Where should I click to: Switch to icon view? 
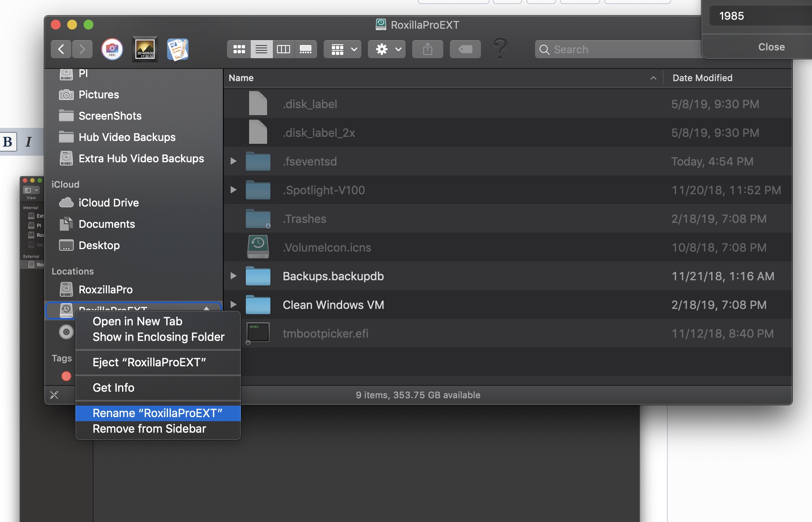click(x=239, y=49)
